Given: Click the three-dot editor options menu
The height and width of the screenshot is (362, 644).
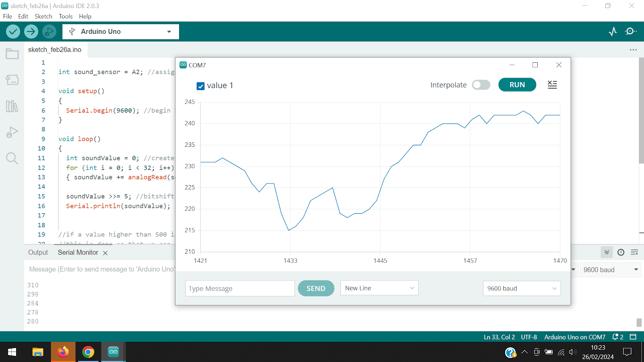Looking at the screenshot, I should tap(633, 50).
